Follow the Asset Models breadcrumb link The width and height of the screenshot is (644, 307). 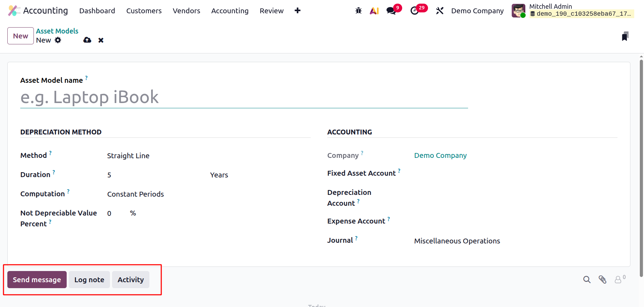[57, 31]
